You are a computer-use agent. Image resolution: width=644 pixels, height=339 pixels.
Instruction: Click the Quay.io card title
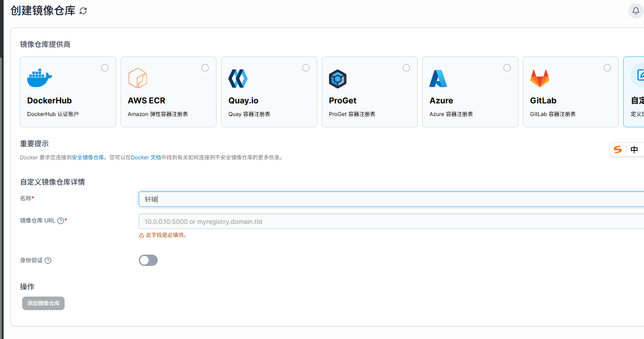click(244, 101)
